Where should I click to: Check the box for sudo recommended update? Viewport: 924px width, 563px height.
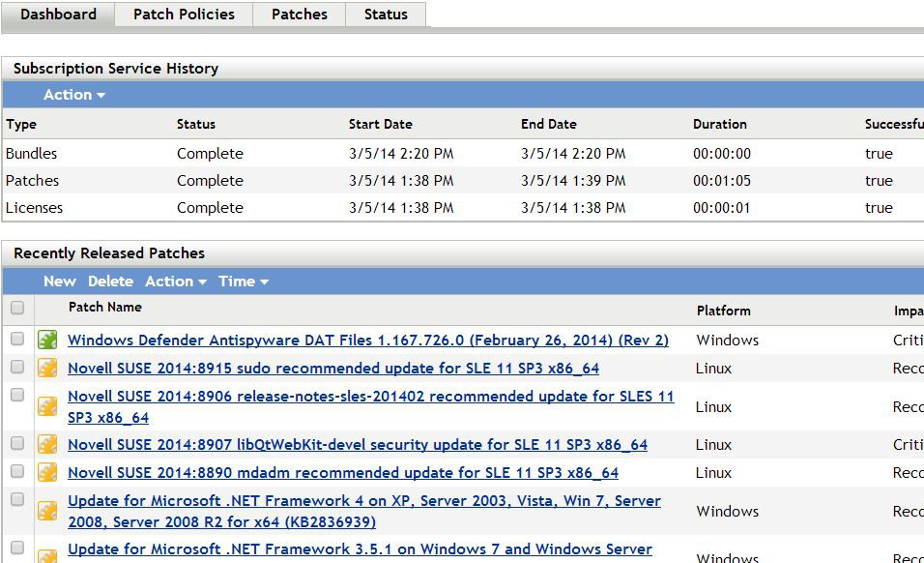[17, 367]
